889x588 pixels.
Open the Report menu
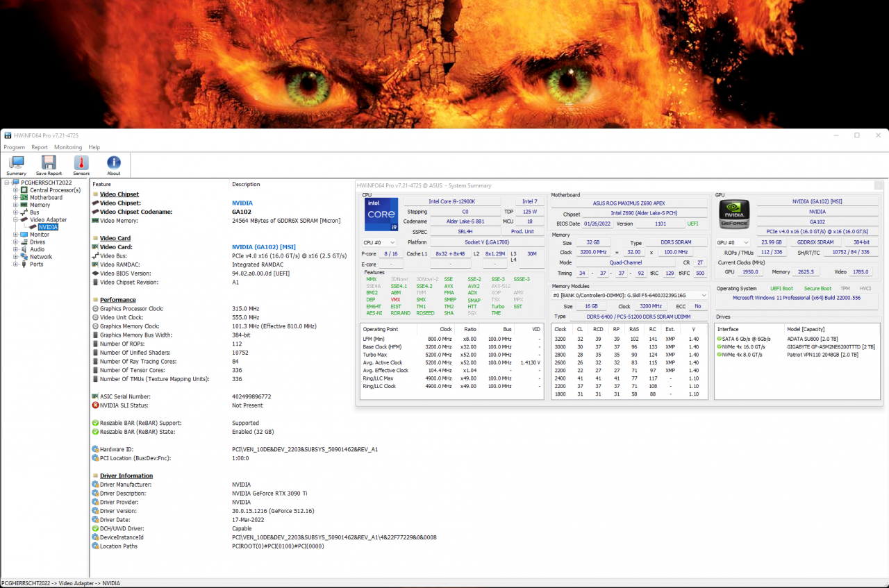tap(40, 147)
